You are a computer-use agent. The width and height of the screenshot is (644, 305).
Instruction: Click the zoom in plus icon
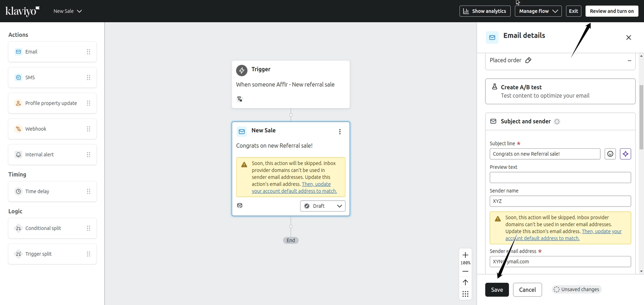coord(465,255)
